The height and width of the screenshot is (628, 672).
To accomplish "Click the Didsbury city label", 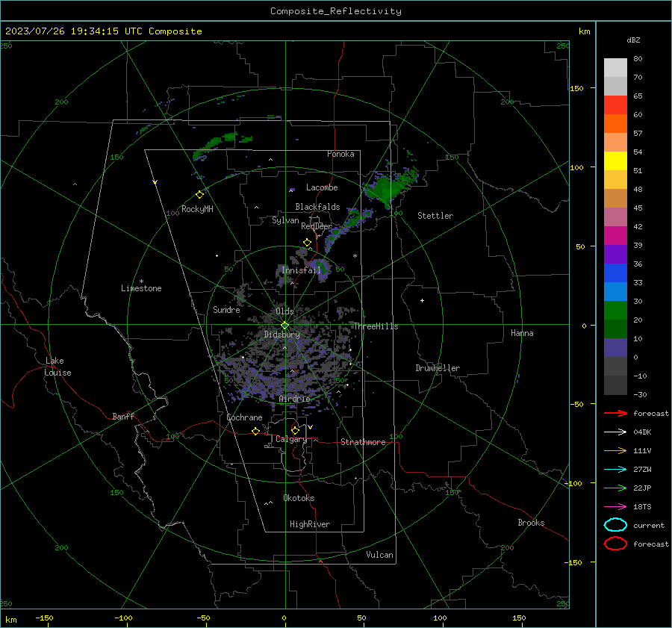I will pos(281,335).
